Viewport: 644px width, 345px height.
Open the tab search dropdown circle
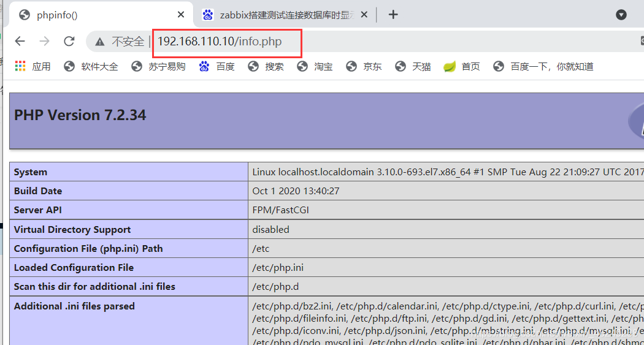coord(621,15)
